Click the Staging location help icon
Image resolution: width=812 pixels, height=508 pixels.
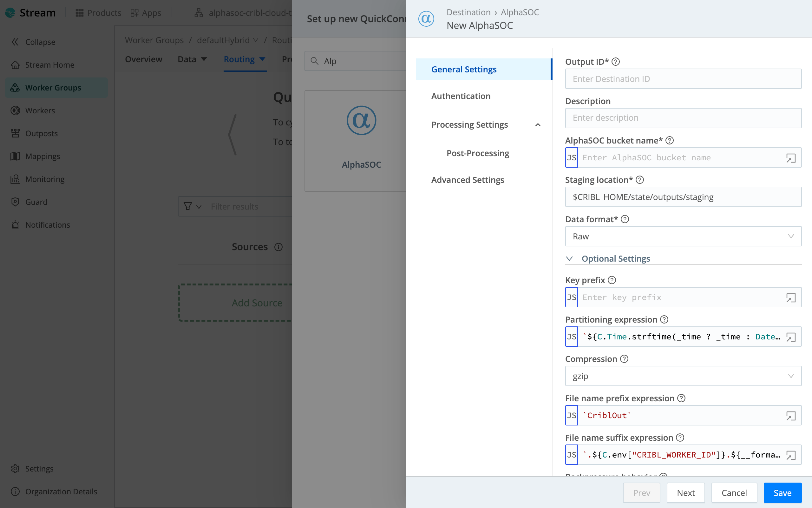click(x=640, y=180)
